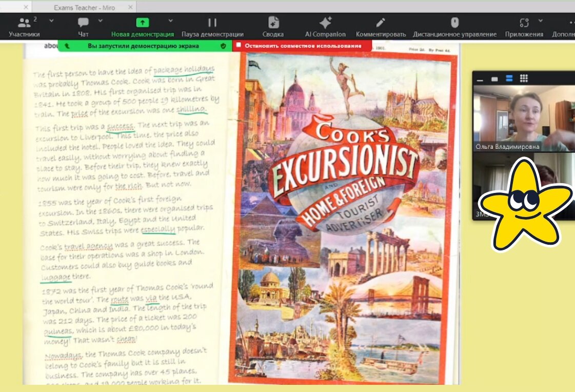Click the underlined word 'success'
575x392 pixels.
[120, 127]
